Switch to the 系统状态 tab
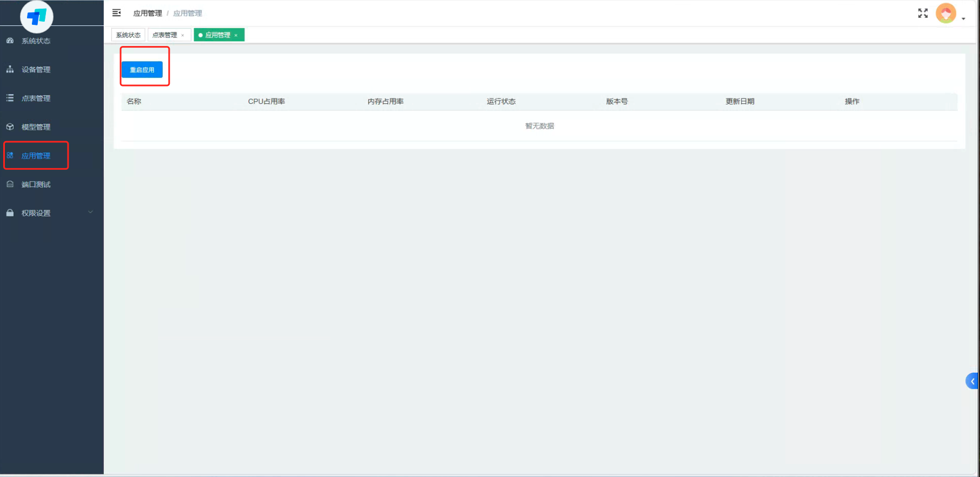980x477 pixels. [x=128, y=35]
